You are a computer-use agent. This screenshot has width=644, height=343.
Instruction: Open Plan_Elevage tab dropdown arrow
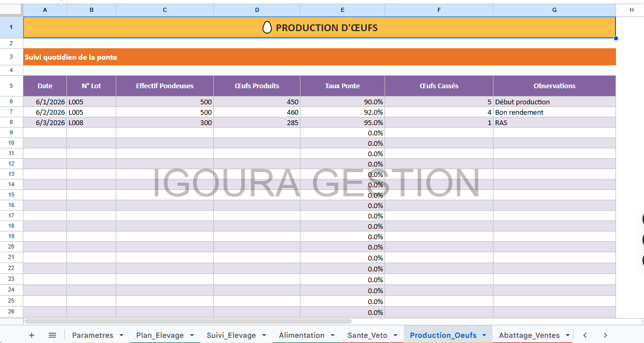coord(192,335)
